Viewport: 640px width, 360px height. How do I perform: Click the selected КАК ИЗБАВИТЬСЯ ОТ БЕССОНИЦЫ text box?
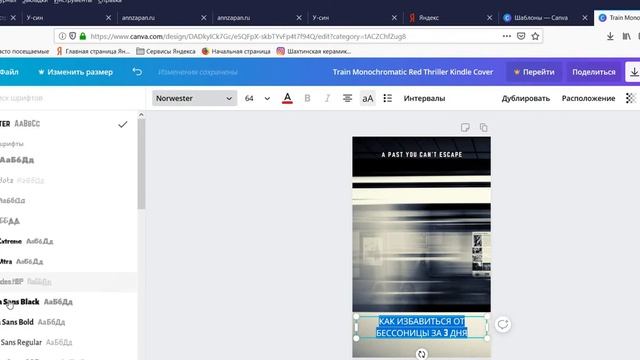422,327
